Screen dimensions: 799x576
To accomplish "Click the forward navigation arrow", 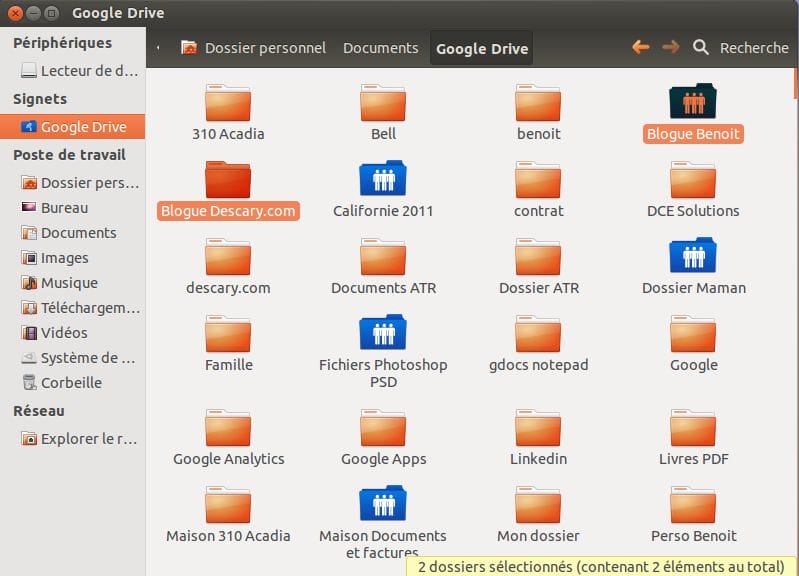I will click(671, 47).
